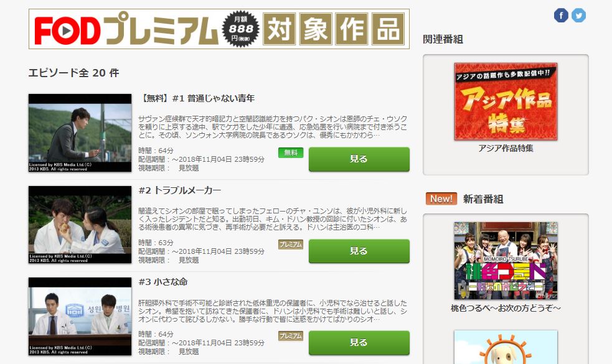This screenshot has width=612, height=364.
Task: Open episode 2 thumbnail with doctors eating
Action: click(80, 225)
